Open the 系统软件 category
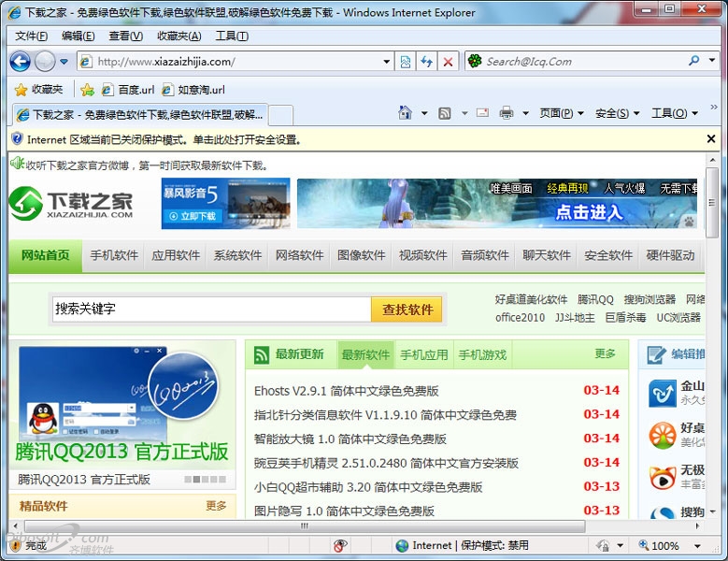Image resolution: width=728 pixels, height=561 pixels. point(237,255)
